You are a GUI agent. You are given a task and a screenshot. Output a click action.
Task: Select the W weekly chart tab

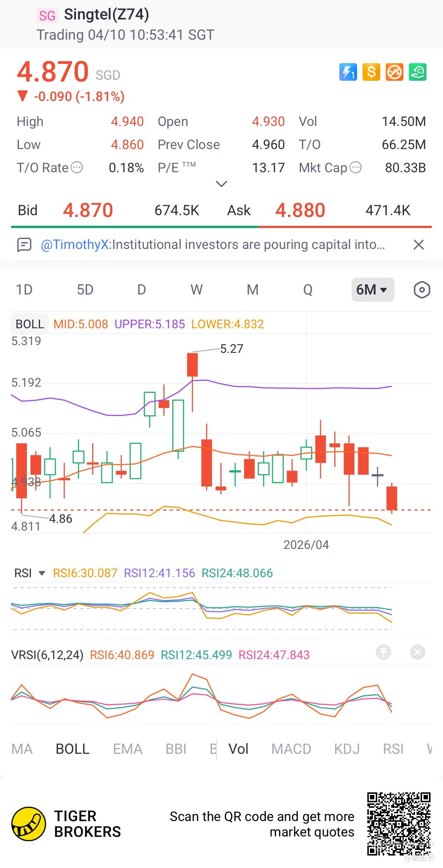point(197,290)
